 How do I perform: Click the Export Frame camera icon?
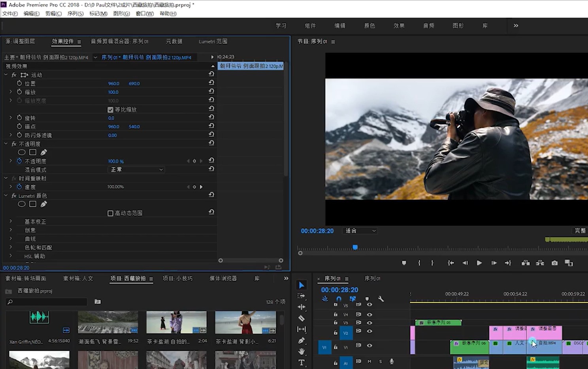[x=554, y=263]
